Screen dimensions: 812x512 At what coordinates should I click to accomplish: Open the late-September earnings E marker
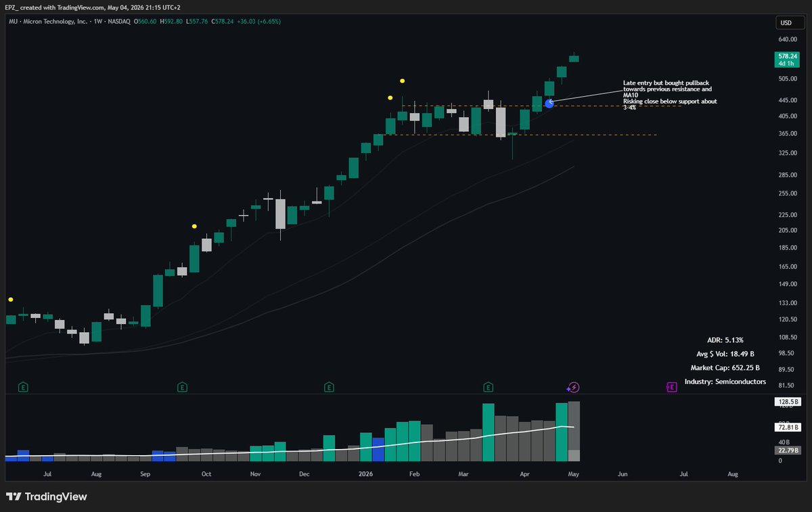pos(182,388)
